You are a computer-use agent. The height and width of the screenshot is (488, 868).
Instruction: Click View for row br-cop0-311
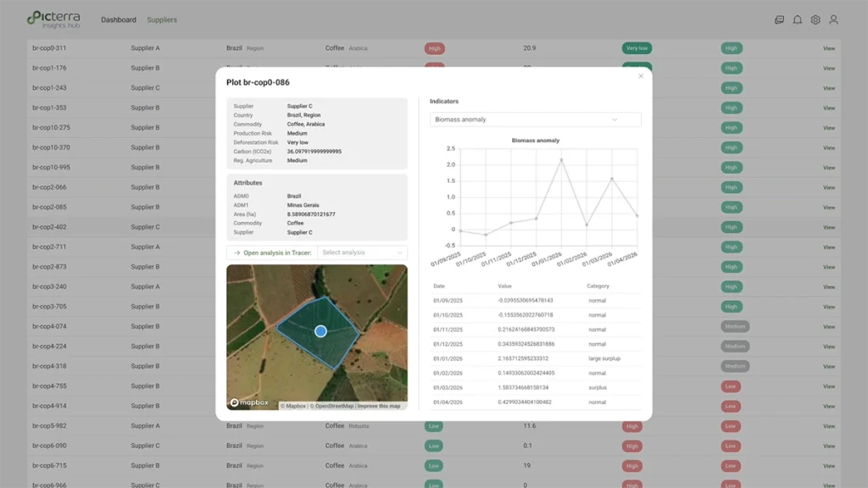point(828,48)
